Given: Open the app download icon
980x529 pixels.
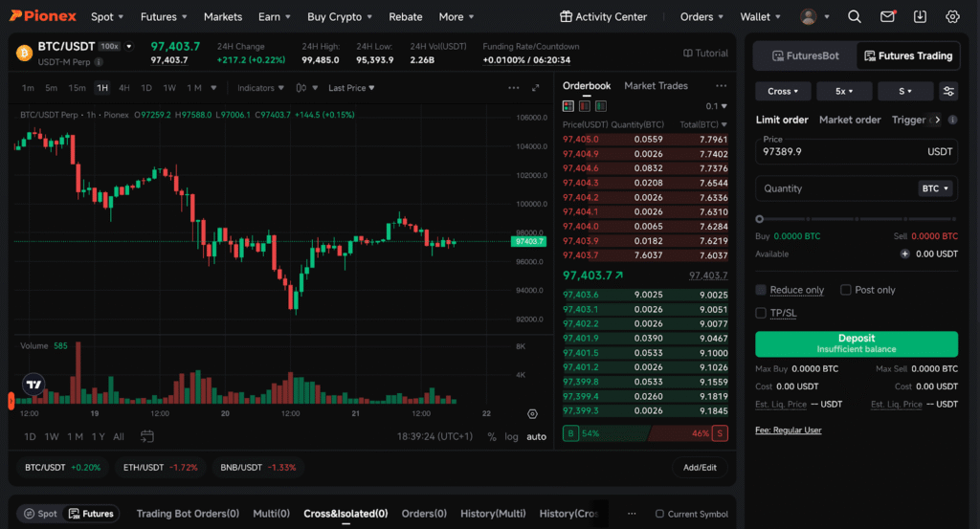Looking at the screenshot, I should (x=920, y=17).
